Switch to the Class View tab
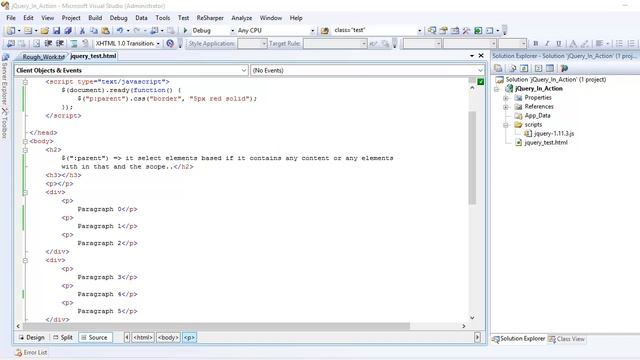This screenshot has height=360, width=640. click(x=567, y=339)
